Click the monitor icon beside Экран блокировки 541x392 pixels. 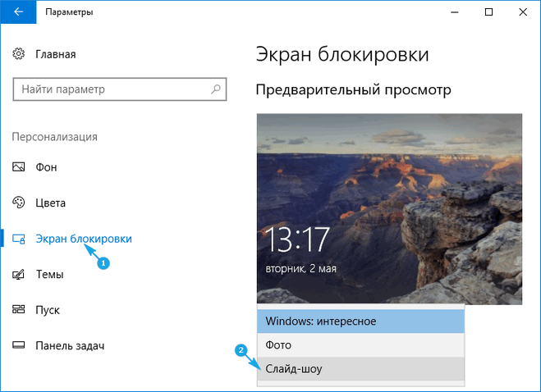coord(19,239)
